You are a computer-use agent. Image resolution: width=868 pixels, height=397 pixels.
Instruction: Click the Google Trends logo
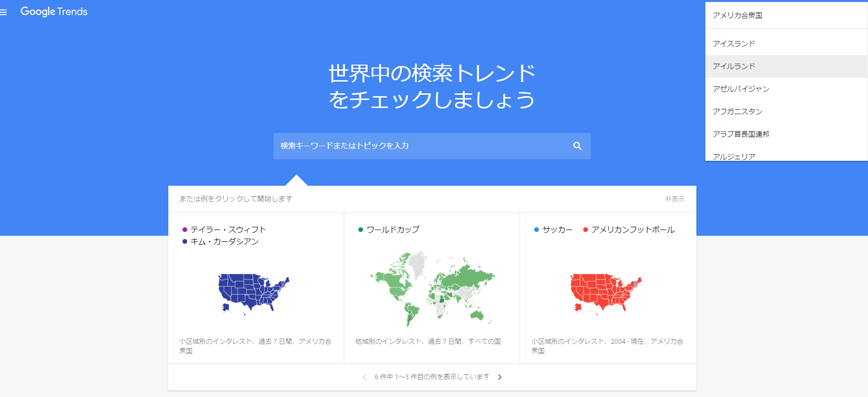point(54,12)
